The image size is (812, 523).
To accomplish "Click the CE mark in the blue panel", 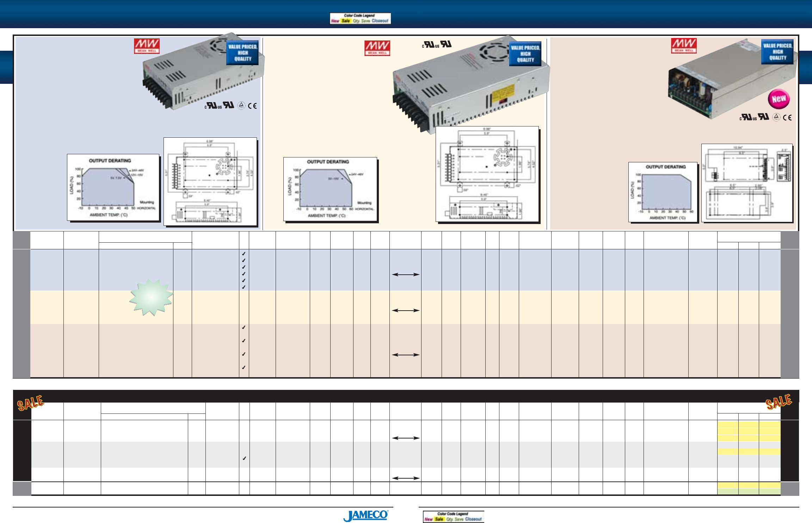I will [x=252, y=106].
